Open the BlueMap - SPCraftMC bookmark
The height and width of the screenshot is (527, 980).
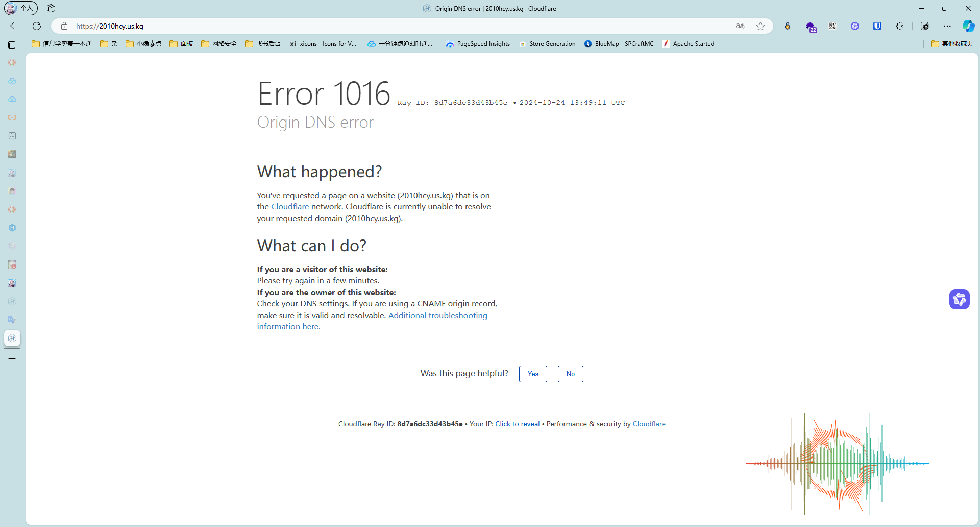pos(619,44)
